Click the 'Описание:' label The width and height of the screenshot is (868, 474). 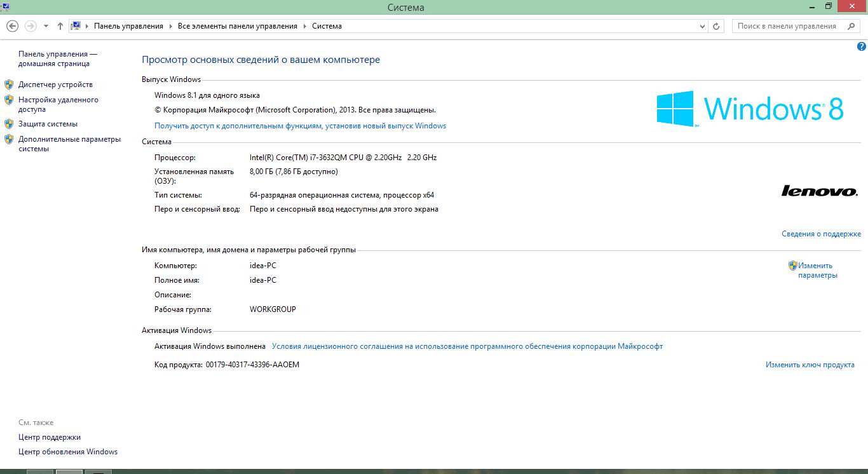(173, 295)
